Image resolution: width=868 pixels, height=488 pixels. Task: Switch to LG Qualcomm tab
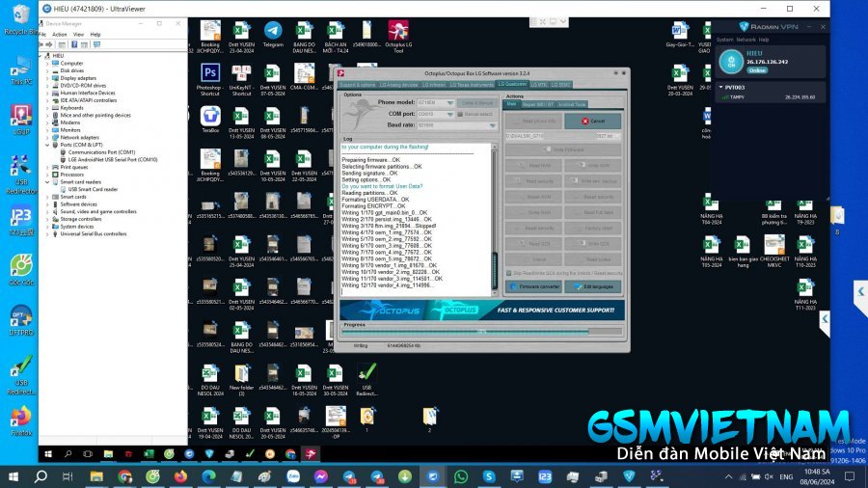(512, 84)
